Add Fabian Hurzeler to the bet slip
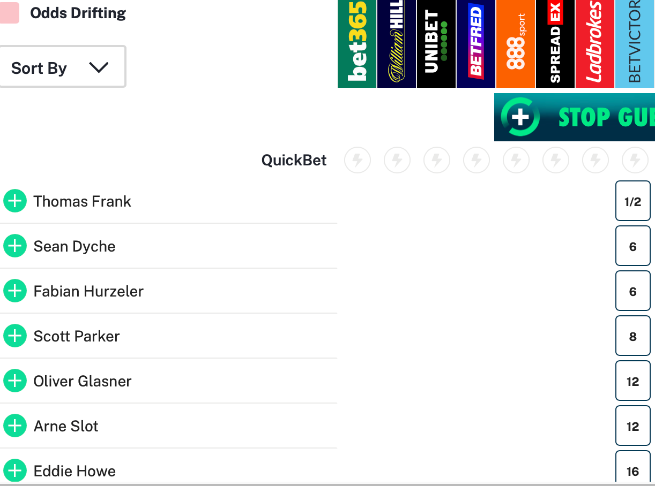Screen dimensions: 655x486 15,291
